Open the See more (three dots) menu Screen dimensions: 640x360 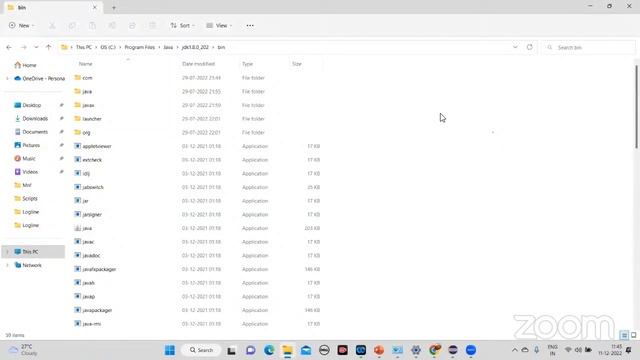point(250,26)
